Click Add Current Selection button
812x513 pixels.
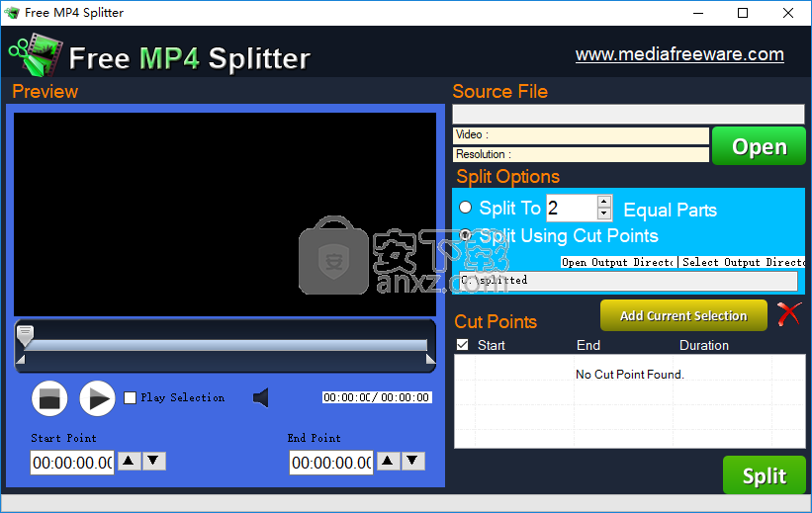click(x=683, y=315)
